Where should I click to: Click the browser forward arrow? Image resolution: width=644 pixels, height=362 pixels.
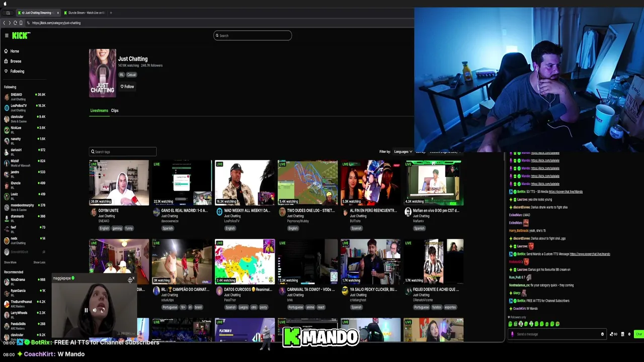pos(10,23)
